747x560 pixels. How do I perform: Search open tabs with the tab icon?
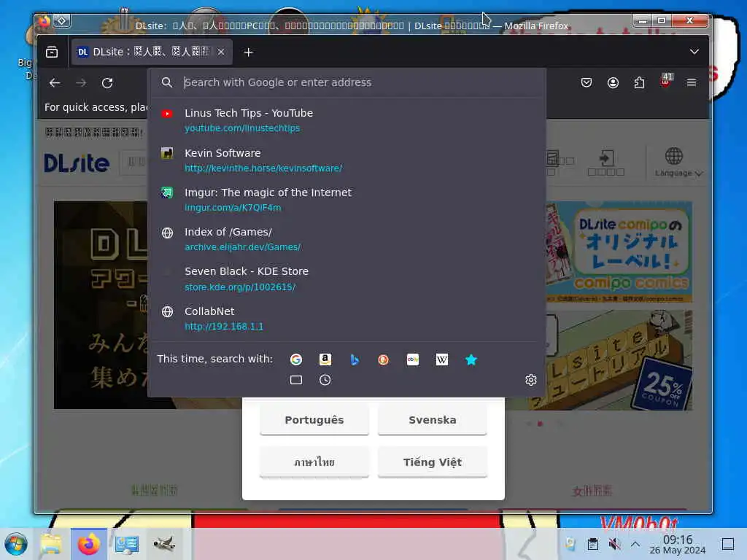point(296,380)
